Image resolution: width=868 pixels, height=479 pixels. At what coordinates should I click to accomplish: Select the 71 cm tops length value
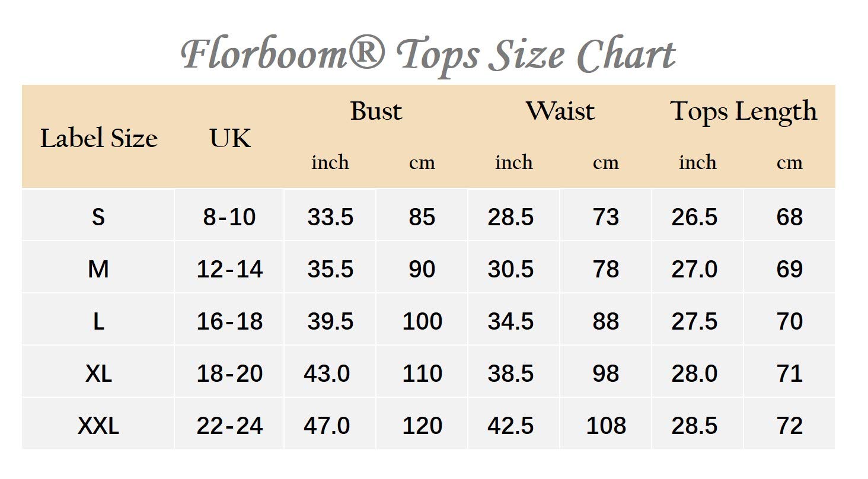[789, 373]
